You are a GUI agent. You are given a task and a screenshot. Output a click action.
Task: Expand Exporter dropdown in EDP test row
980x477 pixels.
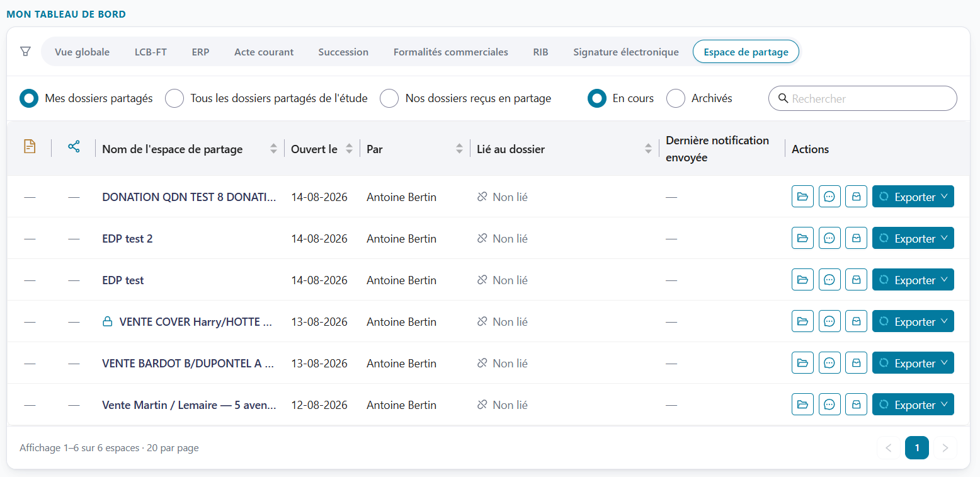tap(913, 280)
